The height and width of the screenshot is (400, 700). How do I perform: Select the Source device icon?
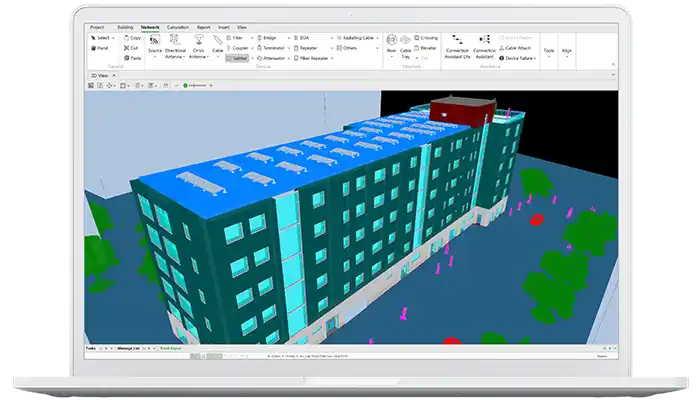pos(154,43)
